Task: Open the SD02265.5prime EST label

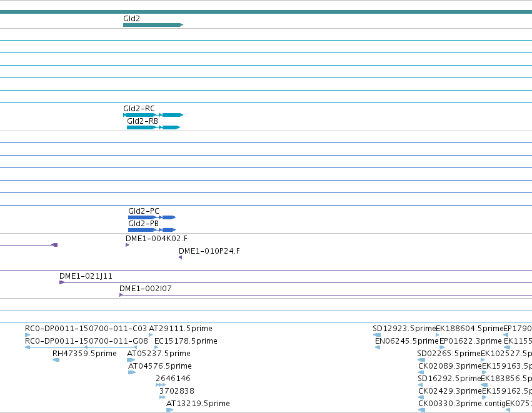Action: pos(449,354)
